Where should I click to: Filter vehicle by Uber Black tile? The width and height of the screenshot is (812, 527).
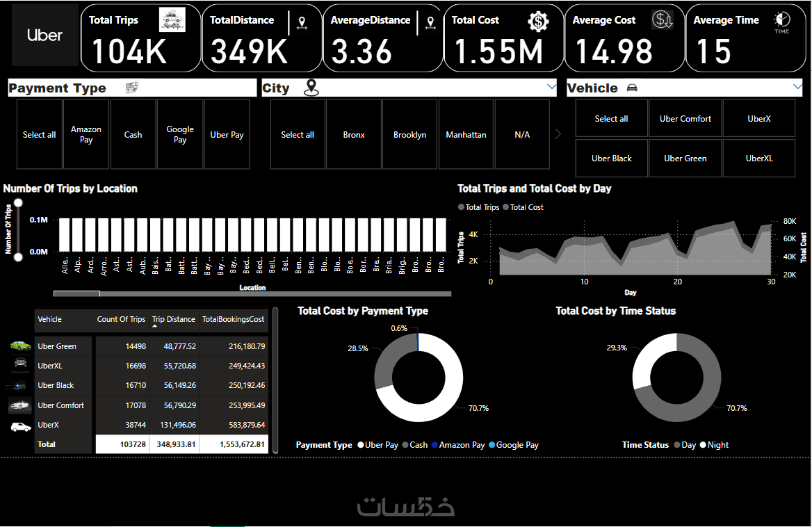tap(612, 159)
